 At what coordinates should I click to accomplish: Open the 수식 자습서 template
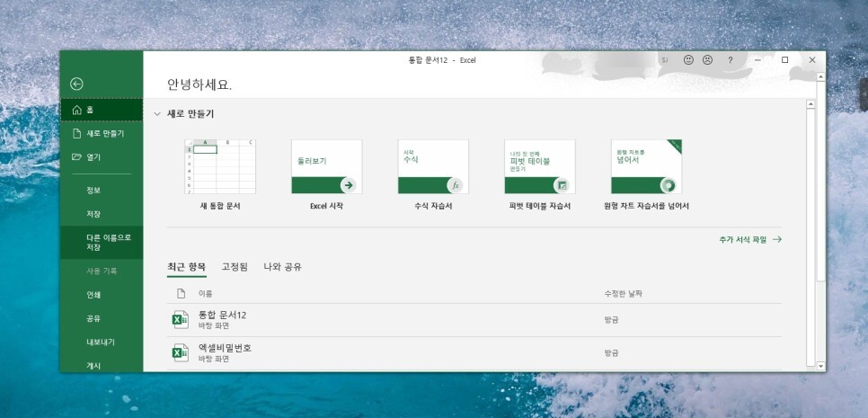[433, 174]
